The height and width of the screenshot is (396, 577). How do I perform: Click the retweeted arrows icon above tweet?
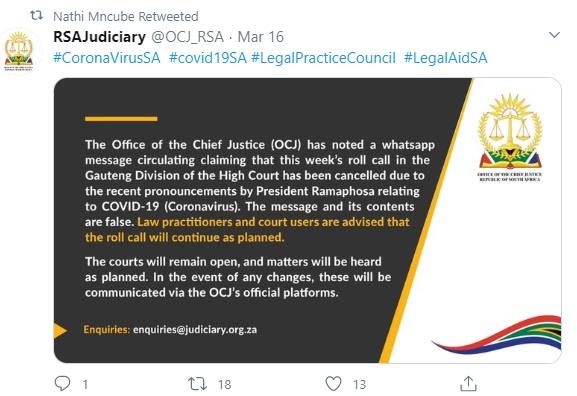click(36, 15)
